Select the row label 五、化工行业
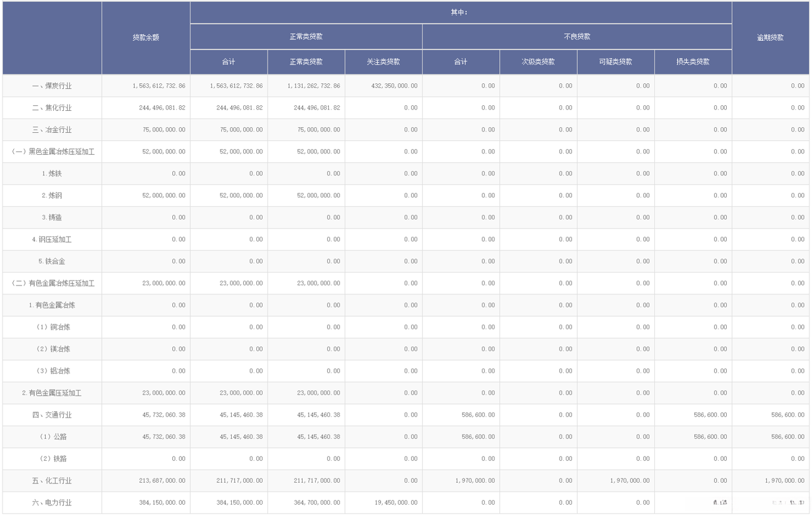The width and height of the screenshot is (812, 516). [52, 480]
